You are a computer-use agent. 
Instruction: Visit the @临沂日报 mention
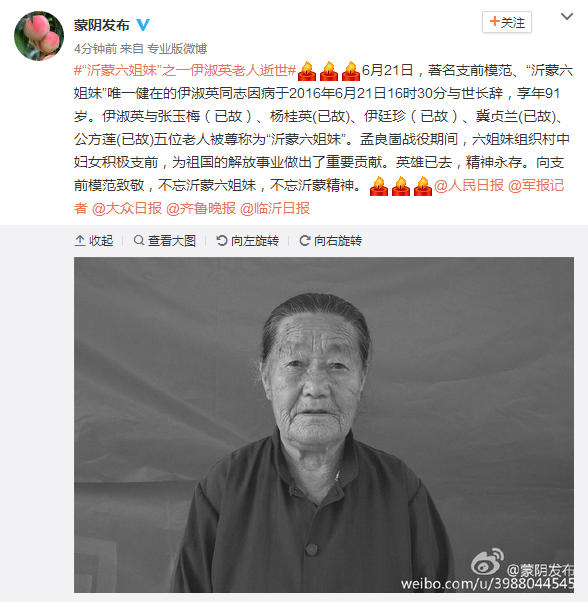point(275,208)
